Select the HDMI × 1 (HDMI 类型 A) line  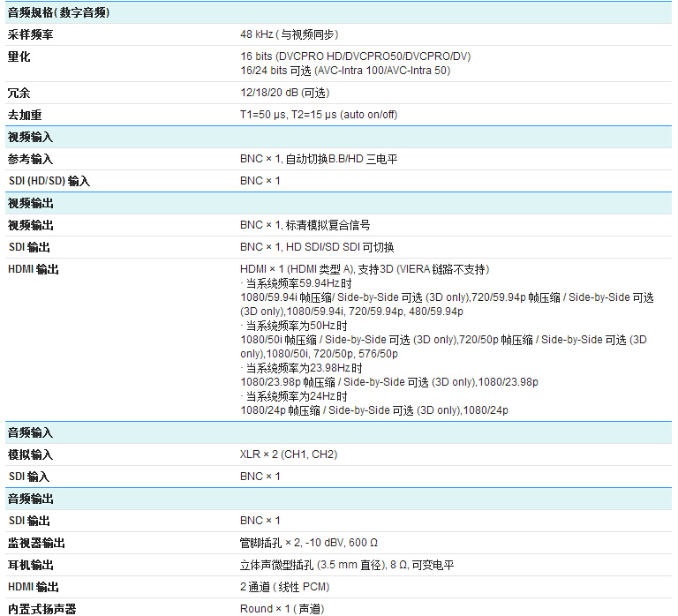[365, 269]
